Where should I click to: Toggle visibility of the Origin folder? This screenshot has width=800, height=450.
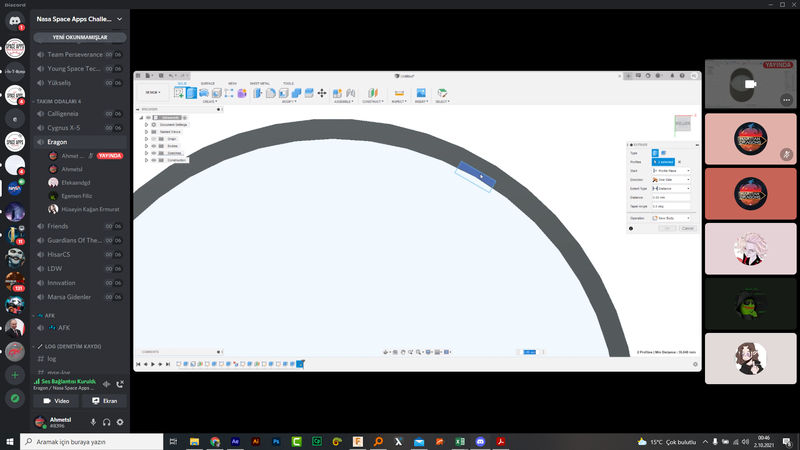tap(153, 138)
